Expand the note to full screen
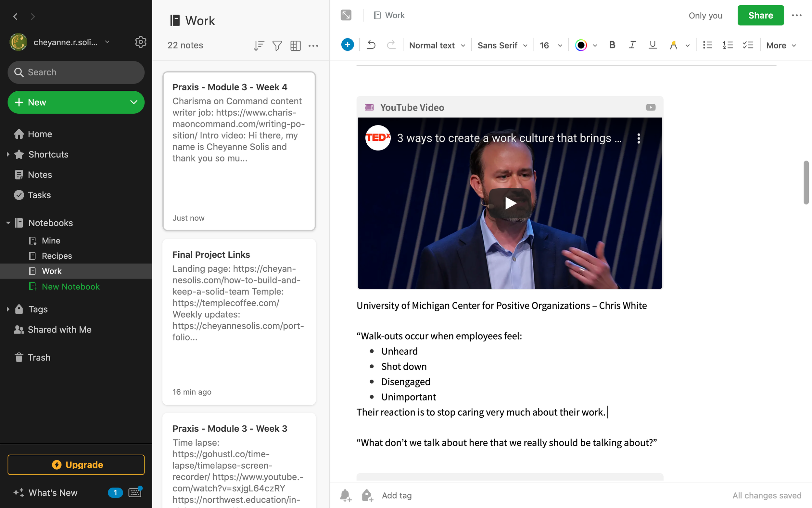The width and height of the screenshot is (812, 508). [346, 15]
